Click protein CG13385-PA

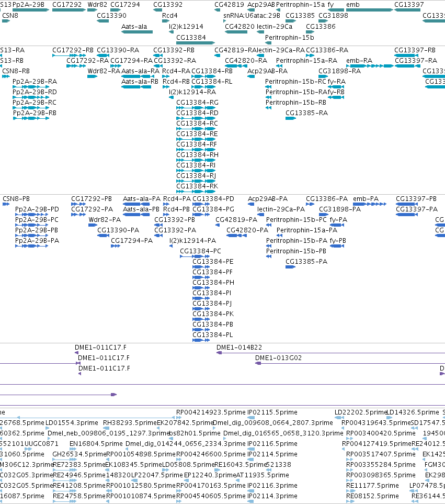[x=306, y=262]
